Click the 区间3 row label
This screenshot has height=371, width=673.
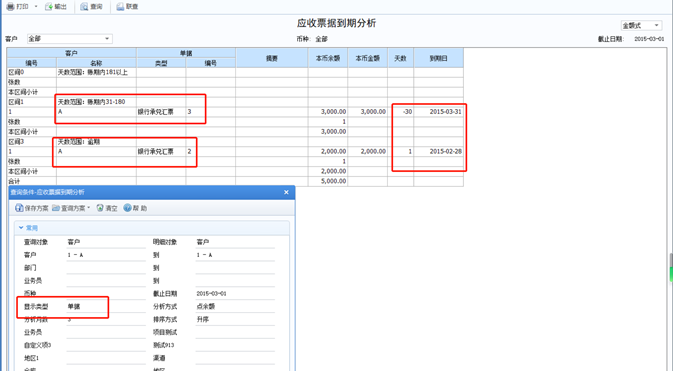[16, 142]
